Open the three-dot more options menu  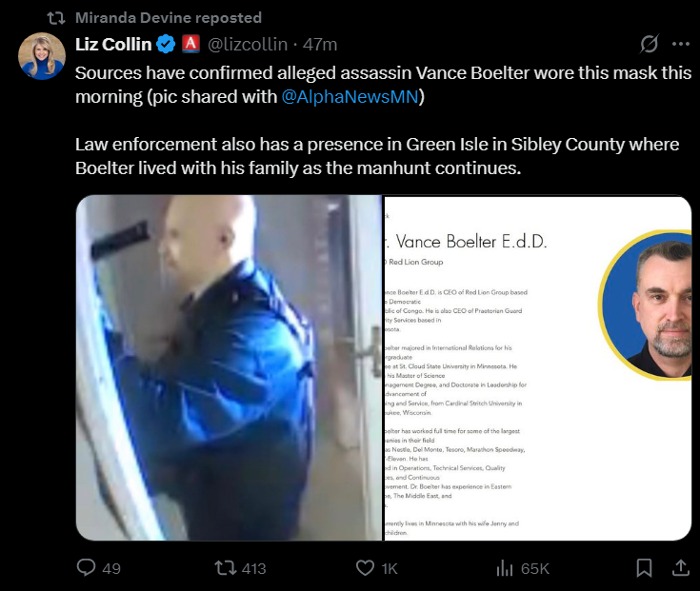pyautogui.click(x=681, y=44)
